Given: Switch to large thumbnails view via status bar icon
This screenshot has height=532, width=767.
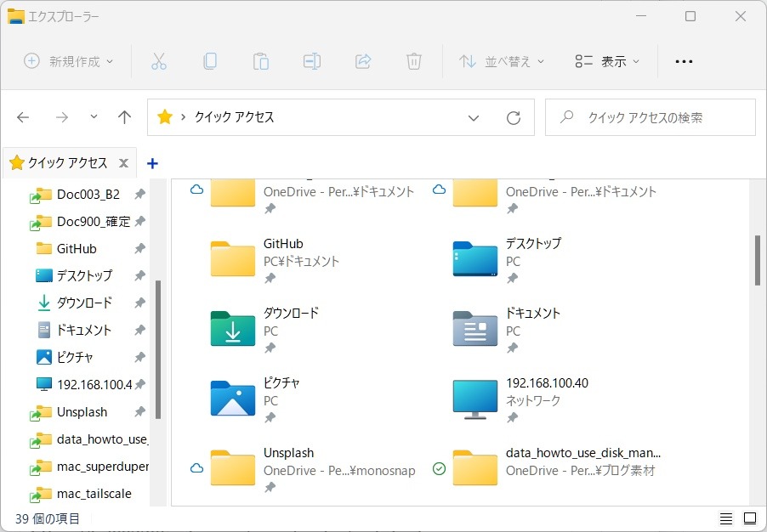Looking at the screenshot, I should (749, 518).
